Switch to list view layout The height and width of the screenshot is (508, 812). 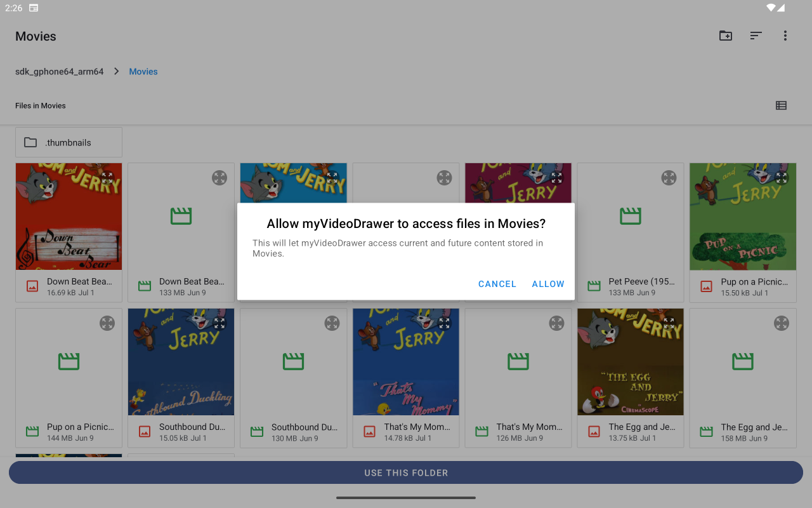pos(781,105)
